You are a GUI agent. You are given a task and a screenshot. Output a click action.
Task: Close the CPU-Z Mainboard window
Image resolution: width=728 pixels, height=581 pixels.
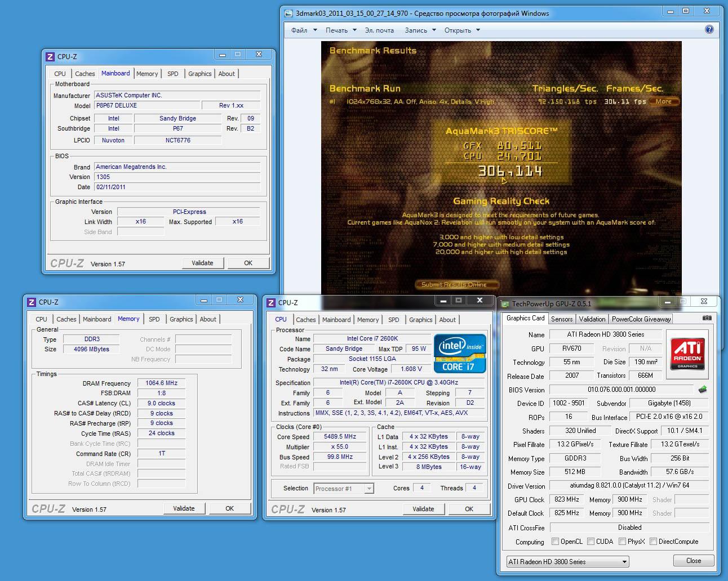pyautogui.click(x=259, y=54)
